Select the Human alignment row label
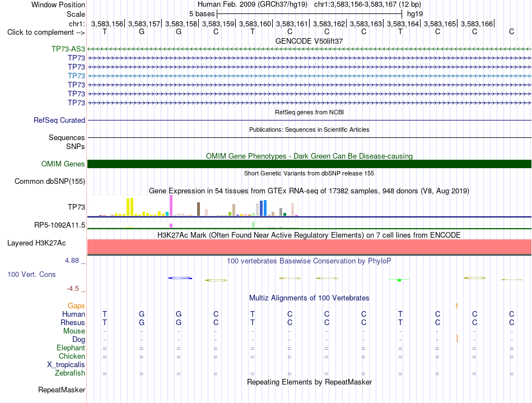532x403 pixels. click(x=73, y=314)
